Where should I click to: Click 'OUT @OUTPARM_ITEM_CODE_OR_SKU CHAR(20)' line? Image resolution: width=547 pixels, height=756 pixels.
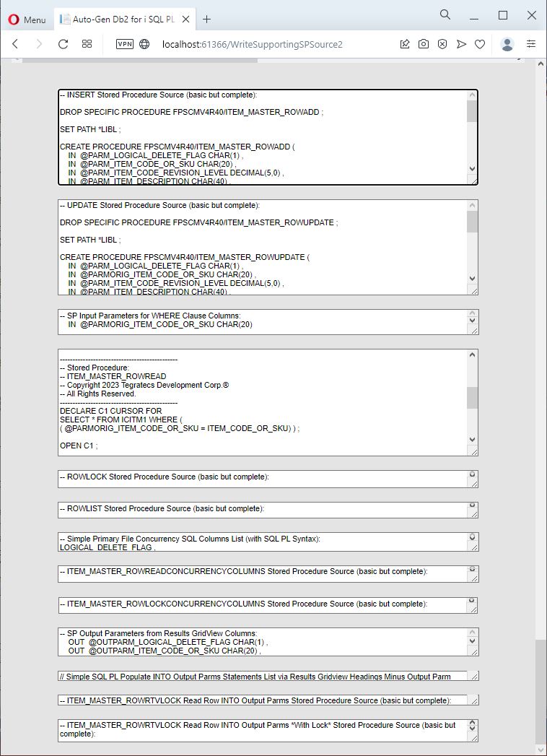165,651
